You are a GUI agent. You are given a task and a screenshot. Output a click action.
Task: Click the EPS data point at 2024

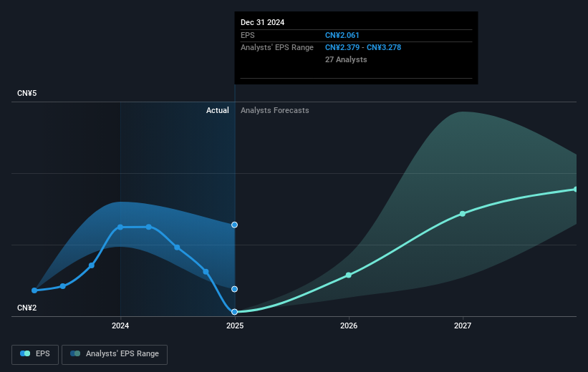click(x=120, y=227)
